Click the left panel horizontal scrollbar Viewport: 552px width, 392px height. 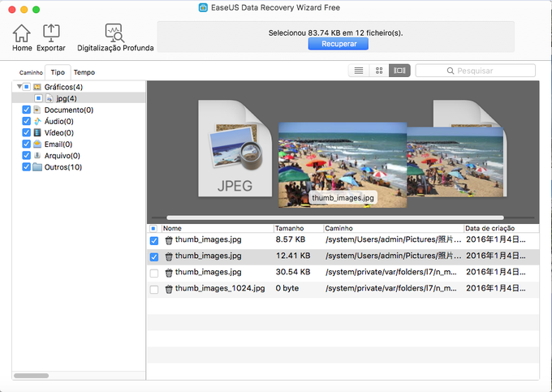31,376
